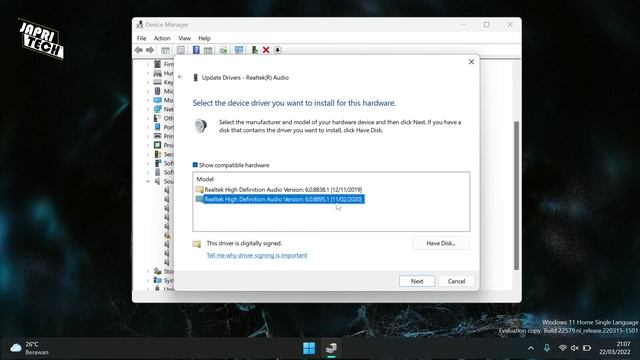Expand the Other devices node arrow
The width and height of the screenshot is (640, 360).
pyautogui.click(x=148, y=118)
